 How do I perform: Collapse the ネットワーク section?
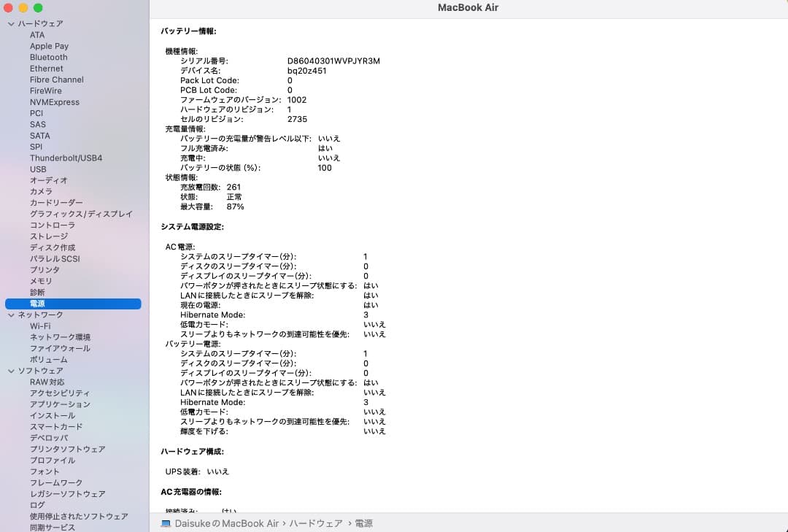point(11,315)
